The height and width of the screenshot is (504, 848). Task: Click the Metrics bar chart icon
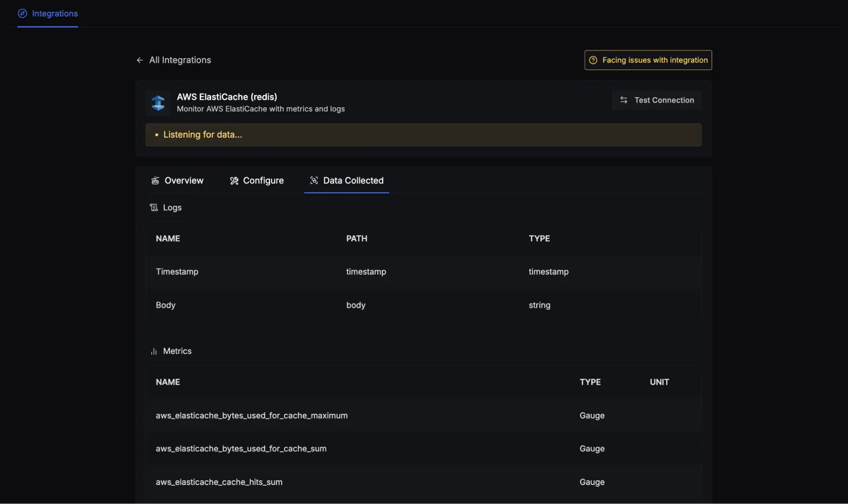pyautogui.click(x=154, y=352)
